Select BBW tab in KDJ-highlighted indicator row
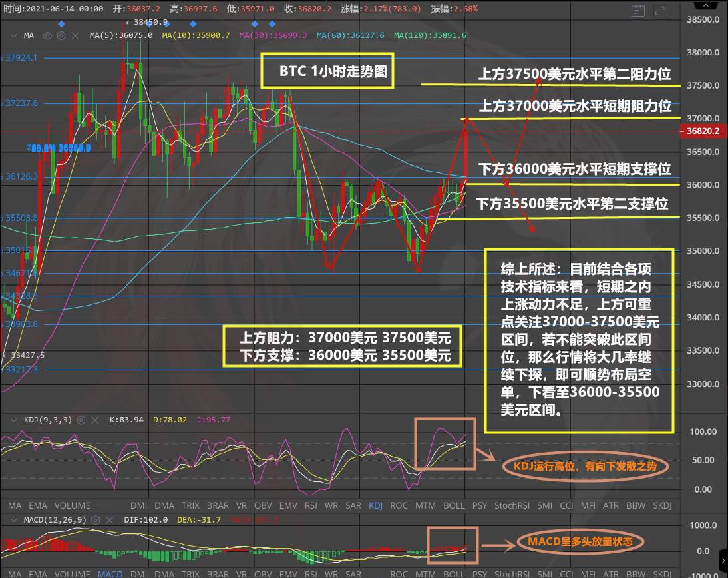This screenshot has width=728, height=578. (636, 505)
